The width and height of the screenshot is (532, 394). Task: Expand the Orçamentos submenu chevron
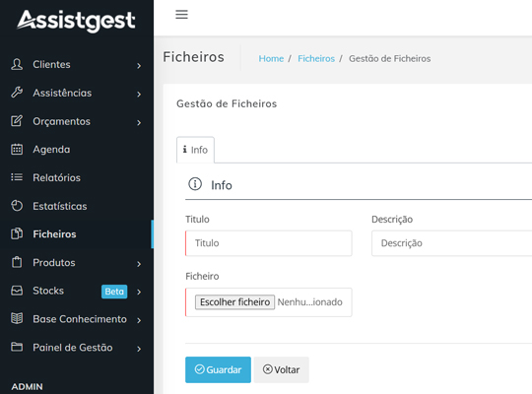point(139,122)
